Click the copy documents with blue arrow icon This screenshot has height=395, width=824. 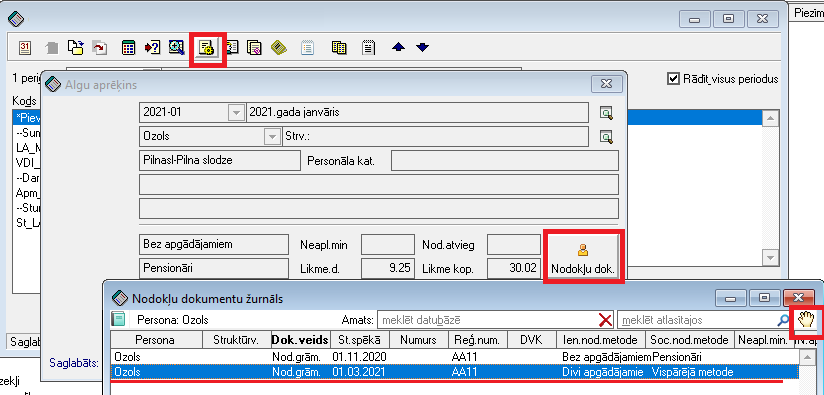pos(76,48)
